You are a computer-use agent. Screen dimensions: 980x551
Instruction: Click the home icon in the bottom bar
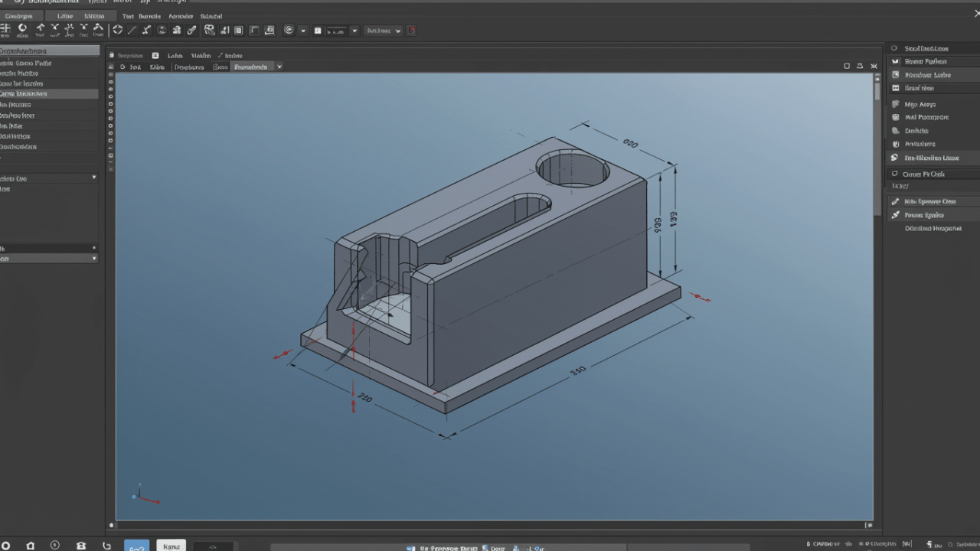[x=31, y=546]
